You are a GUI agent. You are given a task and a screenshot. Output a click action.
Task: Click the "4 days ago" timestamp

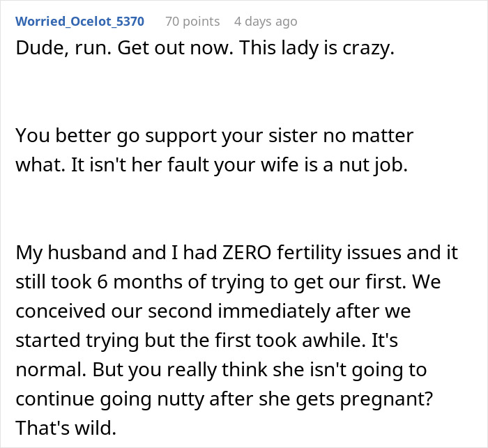coord(266,22)
